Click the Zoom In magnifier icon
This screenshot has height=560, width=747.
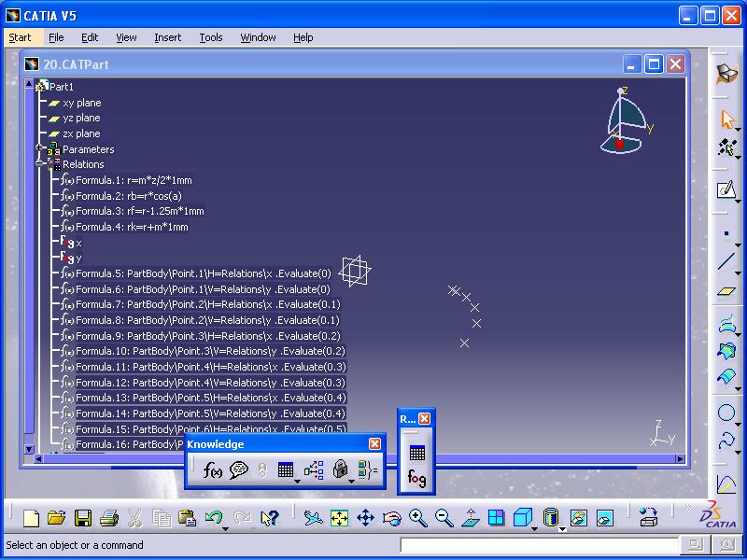[417, 518]
